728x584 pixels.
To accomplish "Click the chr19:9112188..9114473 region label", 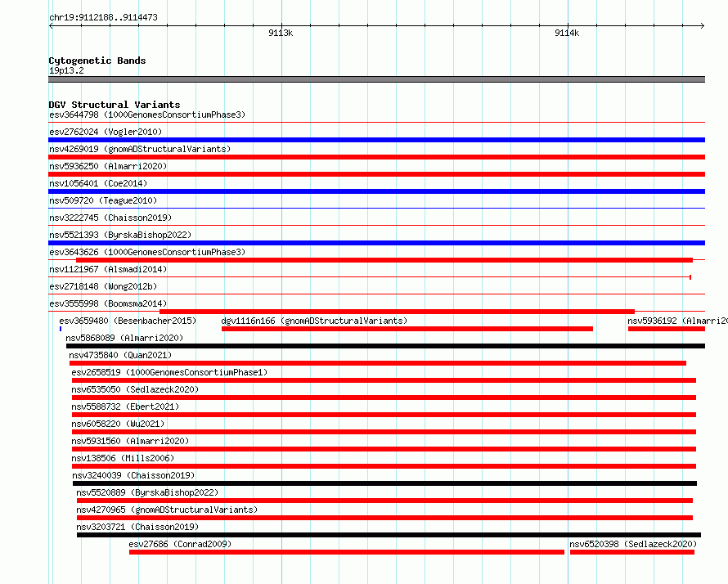I will tap(103, 18).
